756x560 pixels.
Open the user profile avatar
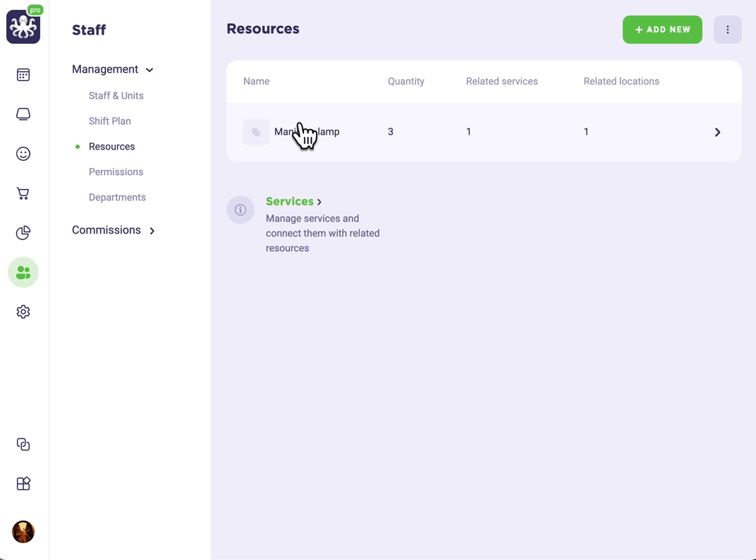[x=23, y=532]
